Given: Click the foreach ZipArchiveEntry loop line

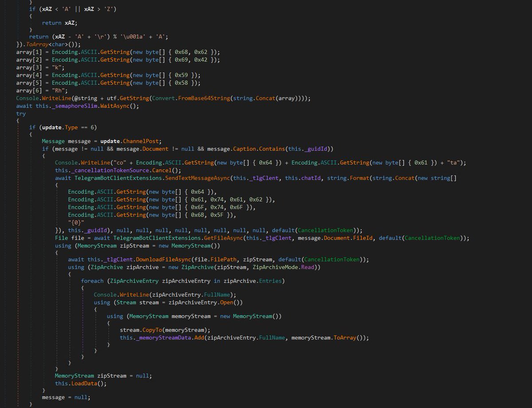Looking at the screenshot, I should coord(183,281).
